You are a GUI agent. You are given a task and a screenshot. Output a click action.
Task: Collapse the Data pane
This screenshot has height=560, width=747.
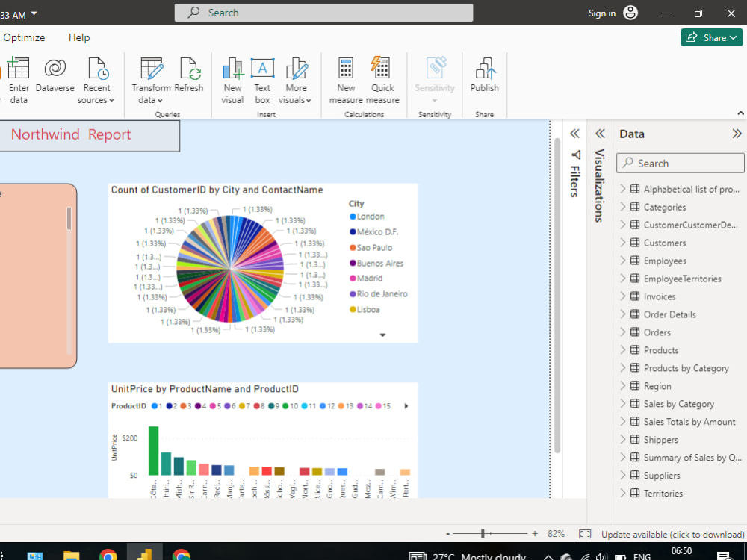point(737,134)
